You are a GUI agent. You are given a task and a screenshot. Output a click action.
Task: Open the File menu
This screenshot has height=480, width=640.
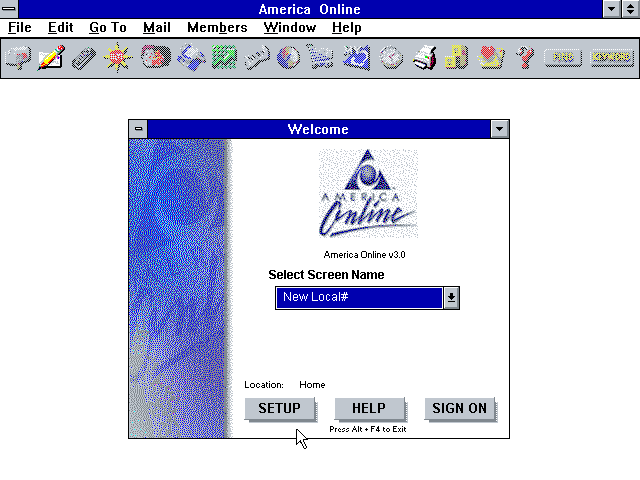click(x=20, y=27)
